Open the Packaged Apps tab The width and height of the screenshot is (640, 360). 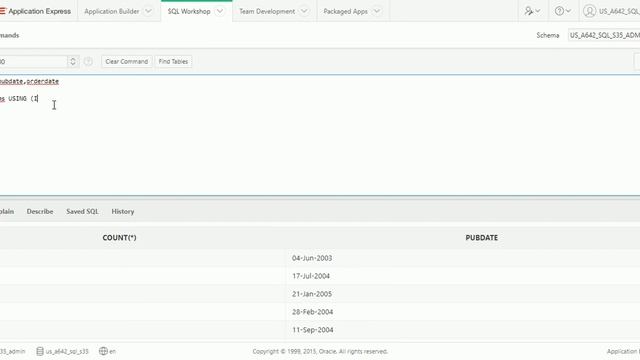point(345,11)
